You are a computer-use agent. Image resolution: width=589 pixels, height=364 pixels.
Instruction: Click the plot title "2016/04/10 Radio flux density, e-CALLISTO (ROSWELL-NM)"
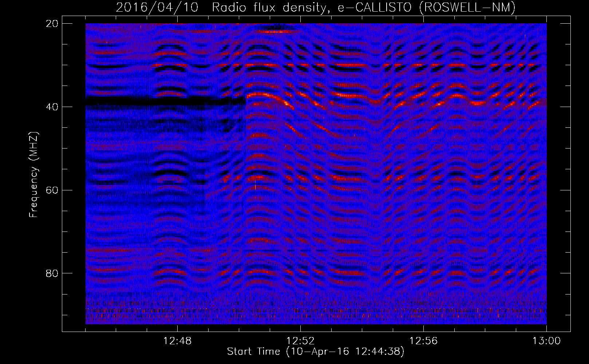pyautogui.click(x=316, y=7)
